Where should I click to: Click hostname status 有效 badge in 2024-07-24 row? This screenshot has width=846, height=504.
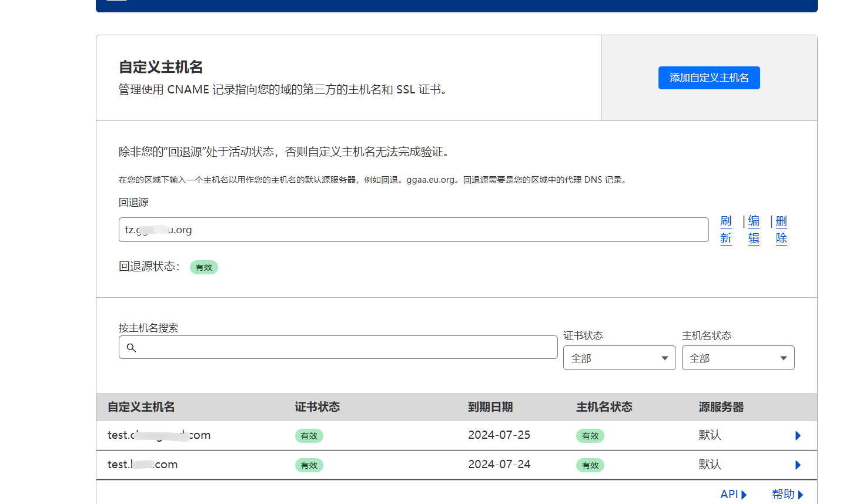(590, 465)
